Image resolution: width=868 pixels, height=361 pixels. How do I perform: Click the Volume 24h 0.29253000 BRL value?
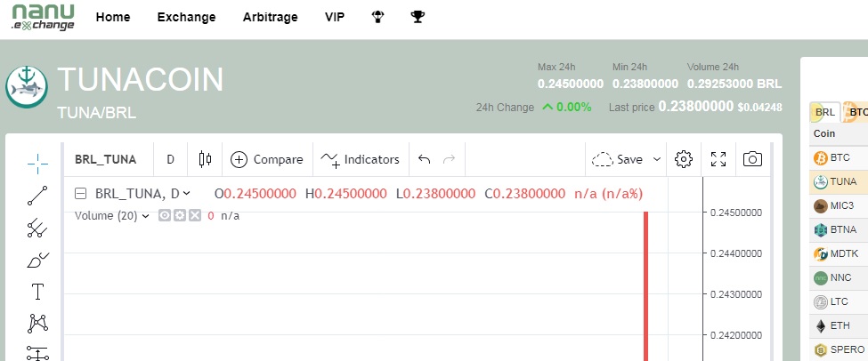[734, 84]
